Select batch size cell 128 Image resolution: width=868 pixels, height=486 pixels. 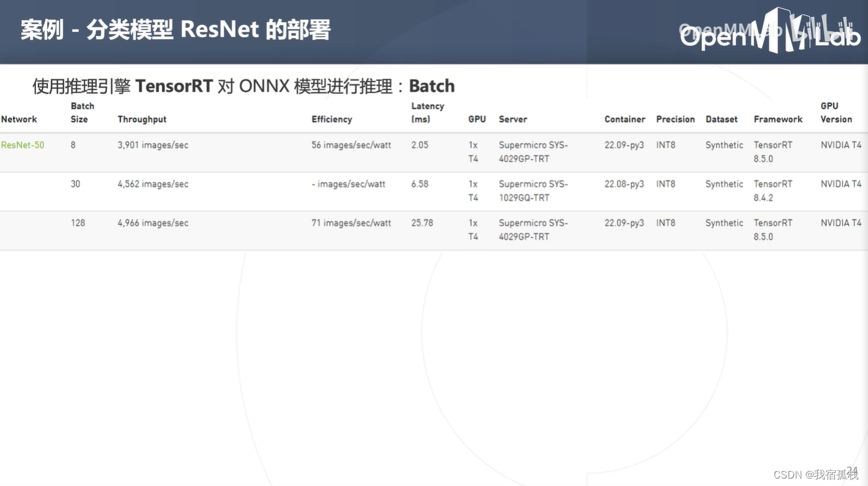(78, 223)
